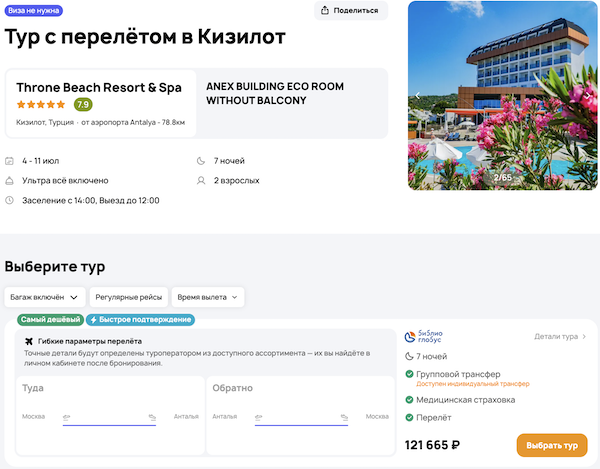Screen dimensions: 600x469
Task: Click the person icon by 2 взрослых
Action: tap(202, 181)
